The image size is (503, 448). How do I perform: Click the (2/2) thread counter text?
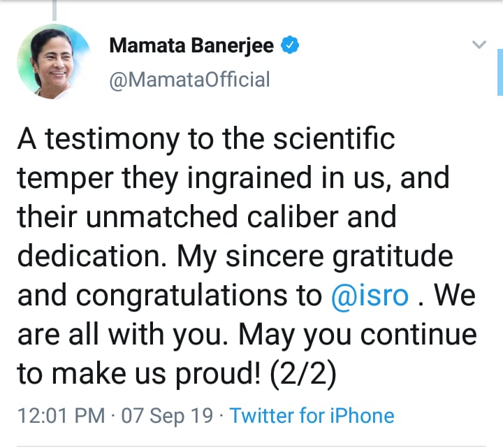303,374
